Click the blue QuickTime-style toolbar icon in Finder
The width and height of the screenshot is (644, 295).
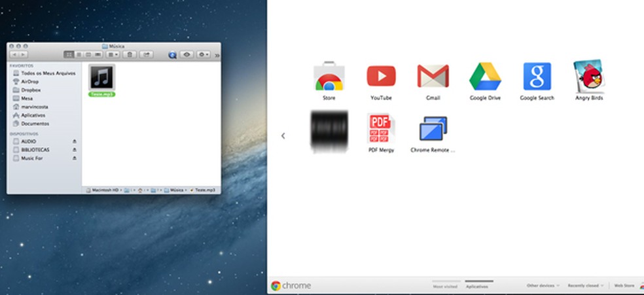(x=173, y=55)
